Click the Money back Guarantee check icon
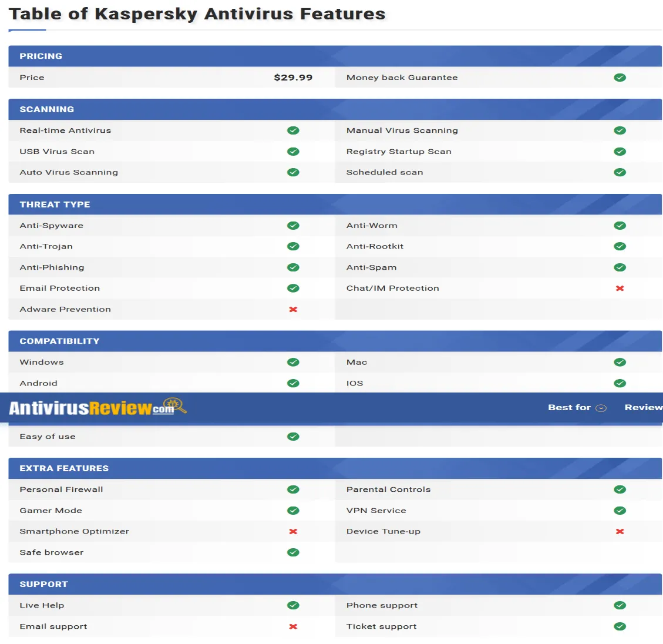Viewport: 663px width, 644px height. pyautogui.click(x=620, y=78)
